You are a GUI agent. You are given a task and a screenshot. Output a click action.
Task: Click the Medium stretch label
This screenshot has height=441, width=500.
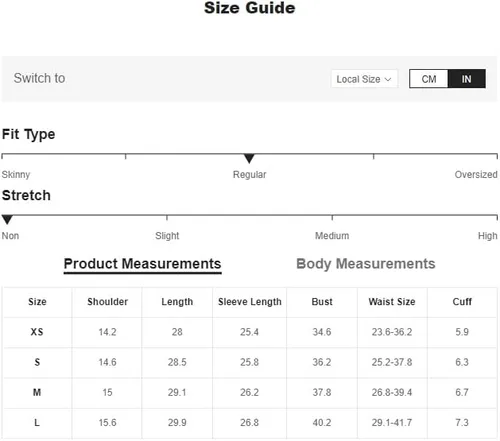point(332,236)
